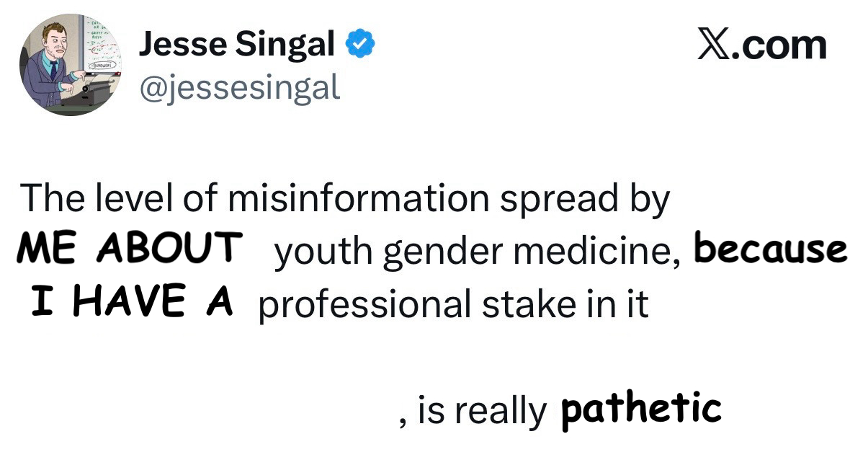Click the X logo glyph in X.com
This screenshot has width=868, height=465.
pos(715,45)
